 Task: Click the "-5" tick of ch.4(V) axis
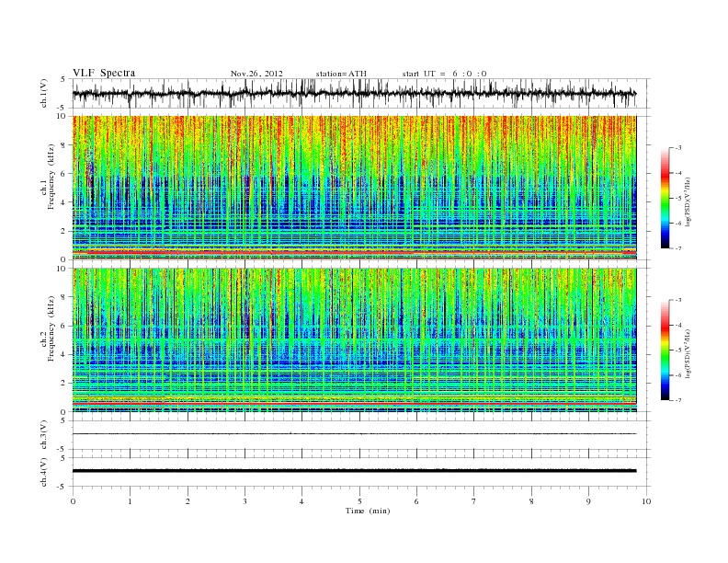coord(62,487)
